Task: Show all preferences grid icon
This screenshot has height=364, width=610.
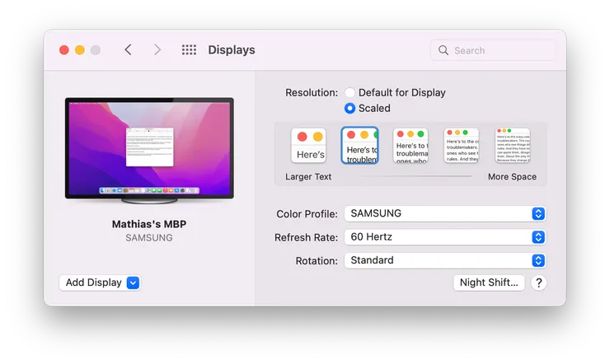Action: coord(189,49)
